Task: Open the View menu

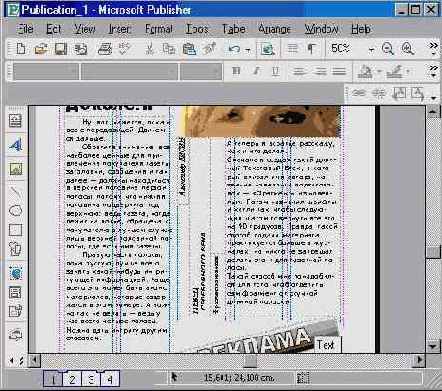Action: pos(84,29)
